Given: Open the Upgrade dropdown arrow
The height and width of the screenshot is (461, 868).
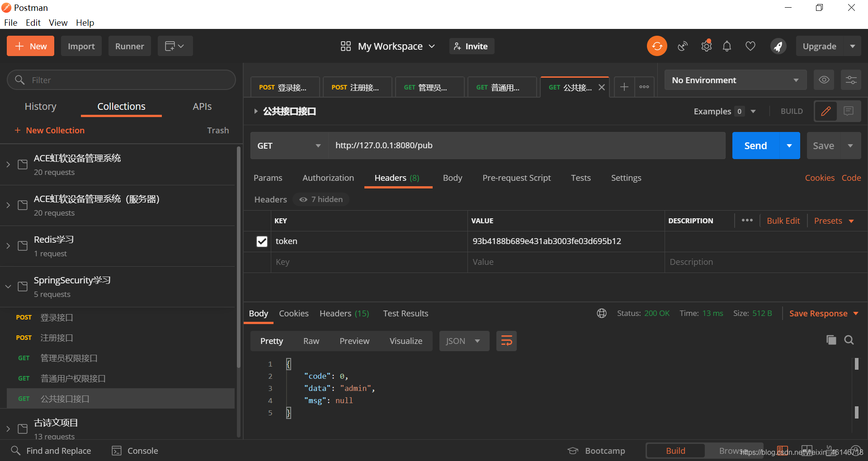Looking at the screenshot, I should coord(853,46).
